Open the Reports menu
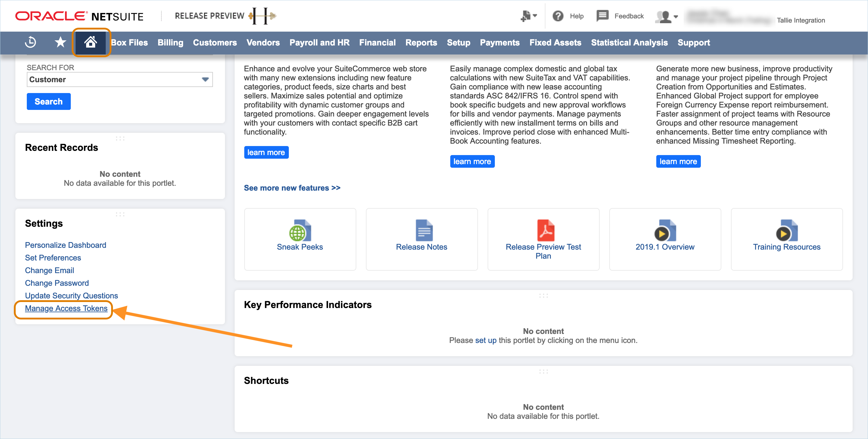The height and width of the screenshot is (439, 868). click(x=421, y=42)
